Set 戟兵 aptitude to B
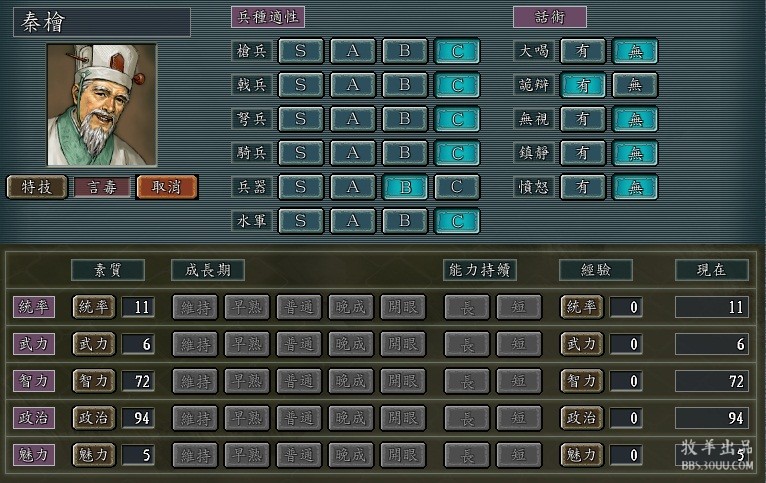Viewport: 766px width, 483px height. click(404, 85)
